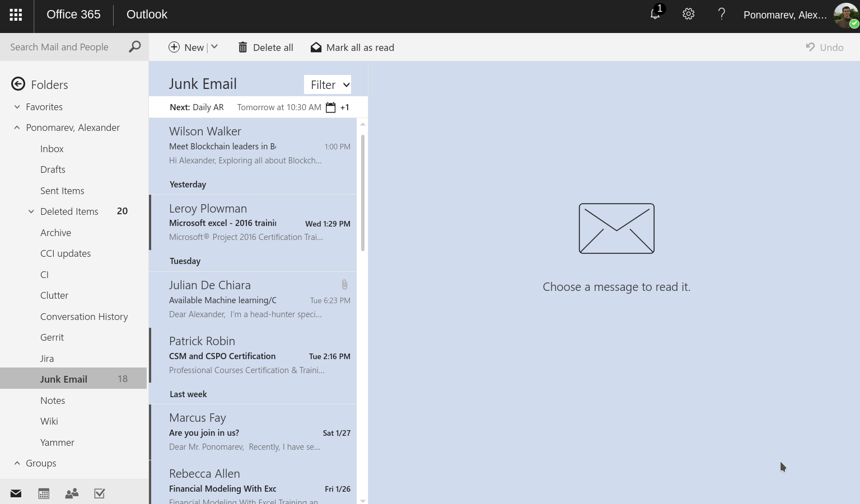
Task: Collapse the Groups section
Action: point(16,463)
